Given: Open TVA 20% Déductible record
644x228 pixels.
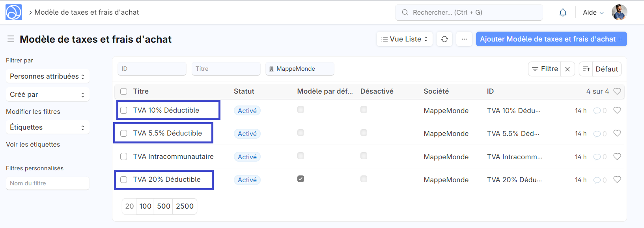Looking at the screenshot, I should click(167, 179).
